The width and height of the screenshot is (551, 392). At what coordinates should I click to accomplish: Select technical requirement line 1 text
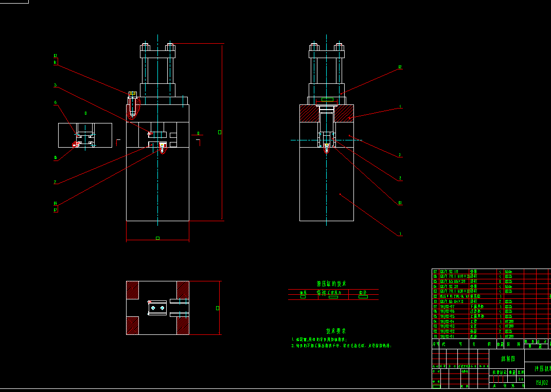(319, 340)
